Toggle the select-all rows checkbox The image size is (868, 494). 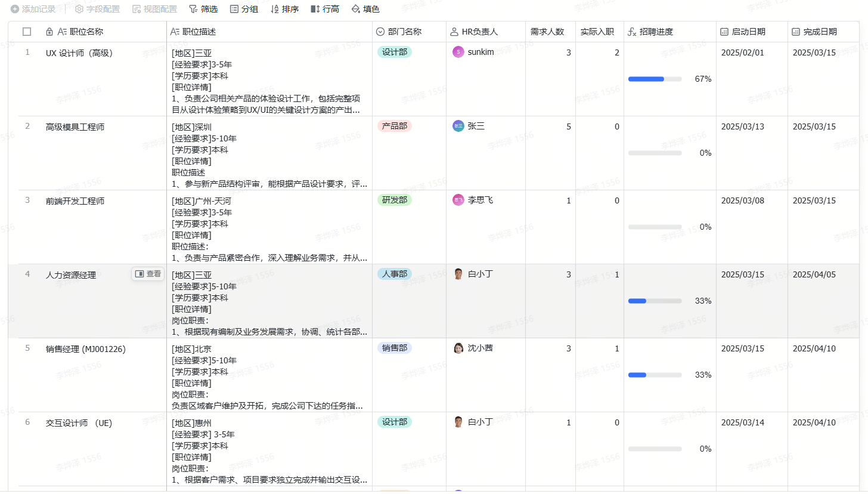(27, 32)
